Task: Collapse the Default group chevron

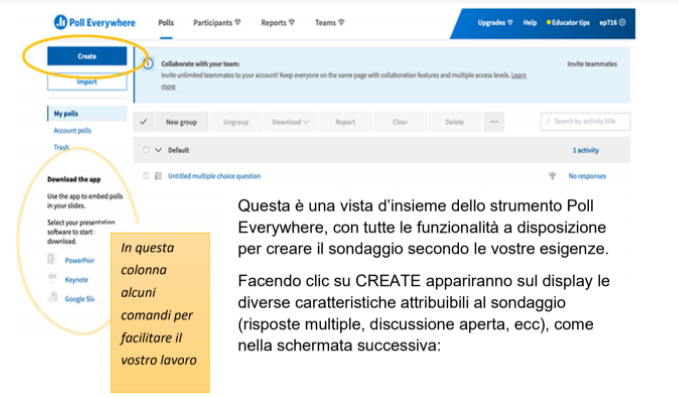Action: click(x=158, y=150)
